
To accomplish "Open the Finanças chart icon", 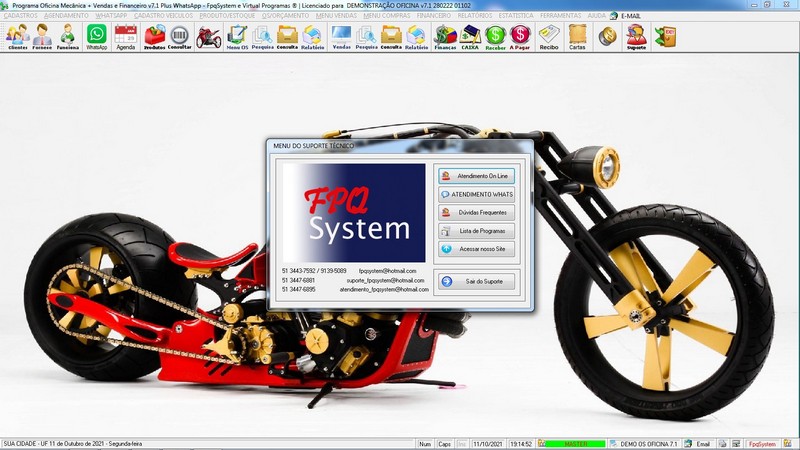I will tap(445, 37).
